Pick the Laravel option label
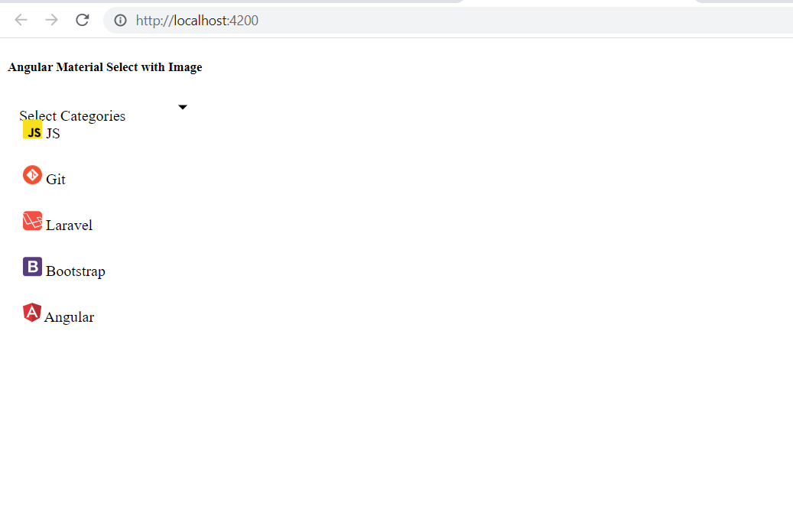793x532 pixels. [x=70, y=225]
